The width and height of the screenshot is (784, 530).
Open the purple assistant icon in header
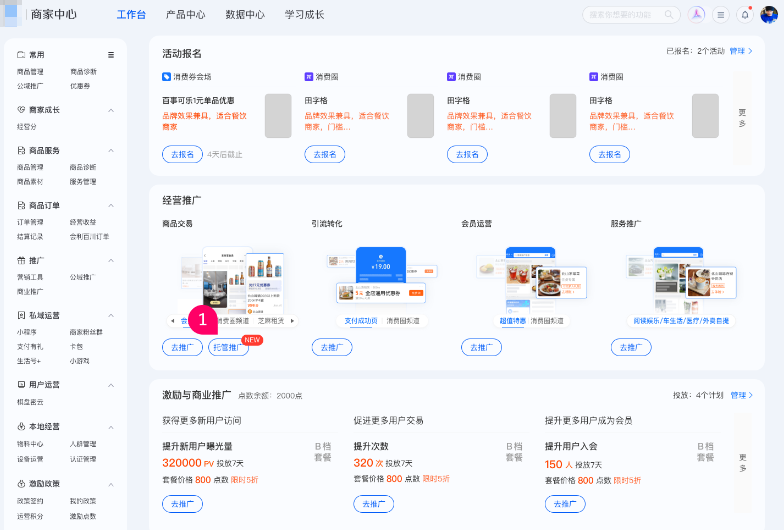696,14
